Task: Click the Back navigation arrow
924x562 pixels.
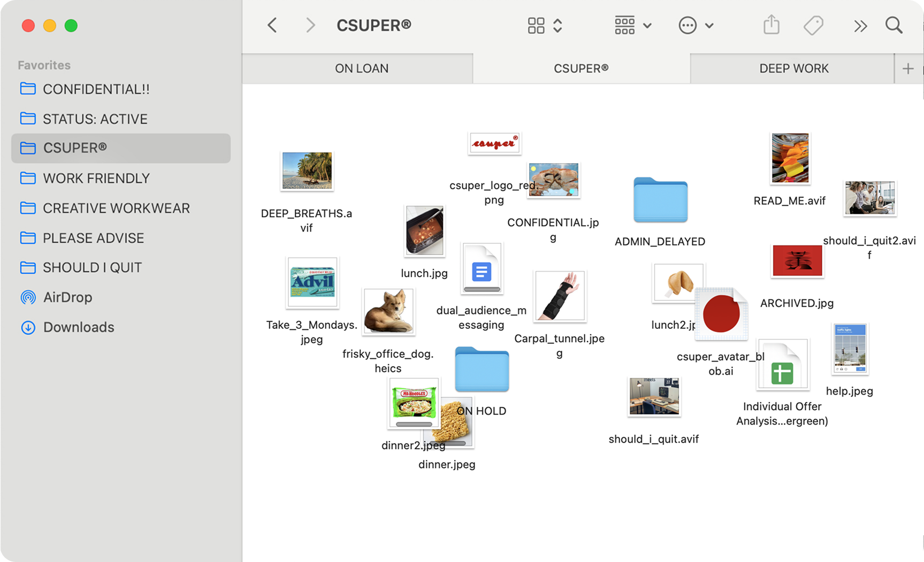Action: click(272, 25)
